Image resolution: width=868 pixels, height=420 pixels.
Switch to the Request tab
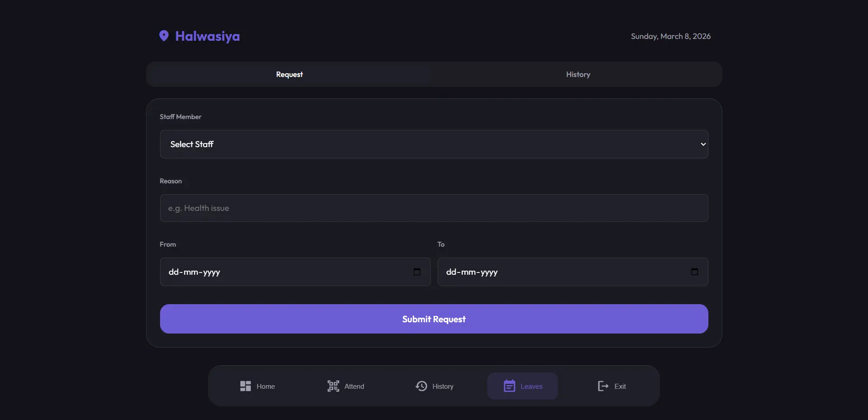click(x=289, y=74)
